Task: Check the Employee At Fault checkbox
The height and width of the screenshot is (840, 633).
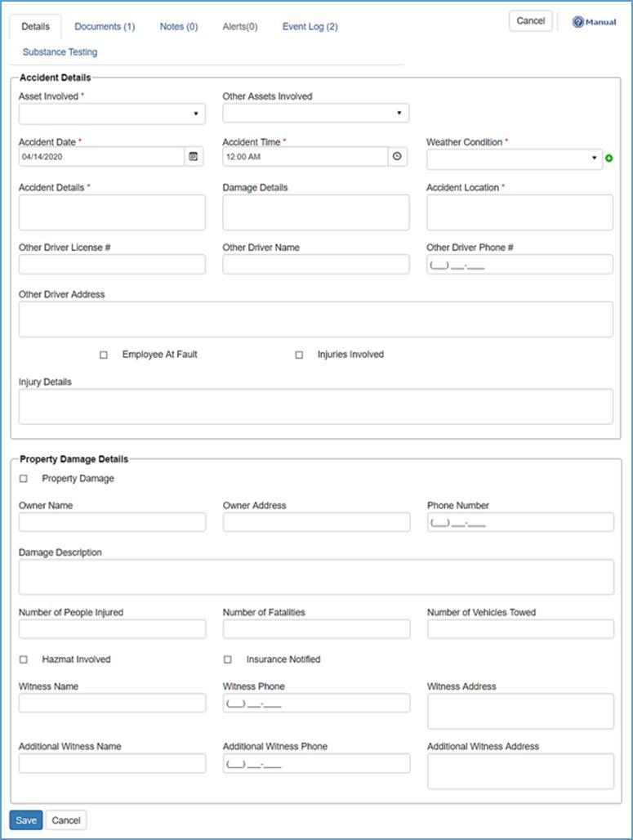Action: [104, 355]
